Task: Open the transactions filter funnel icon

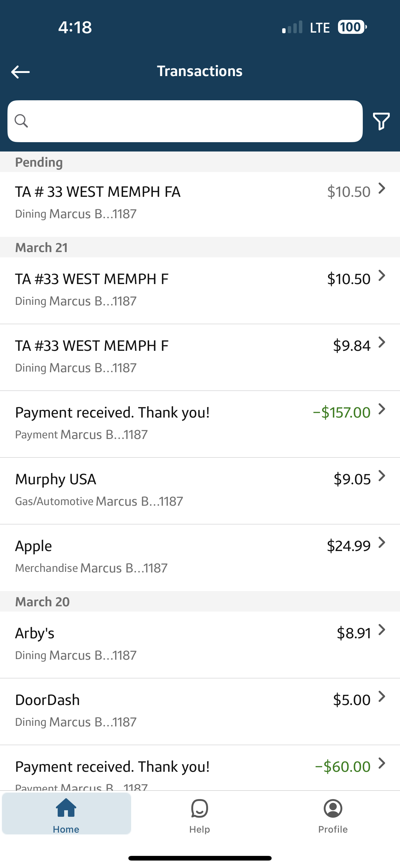Action: (x=381, y=121)
